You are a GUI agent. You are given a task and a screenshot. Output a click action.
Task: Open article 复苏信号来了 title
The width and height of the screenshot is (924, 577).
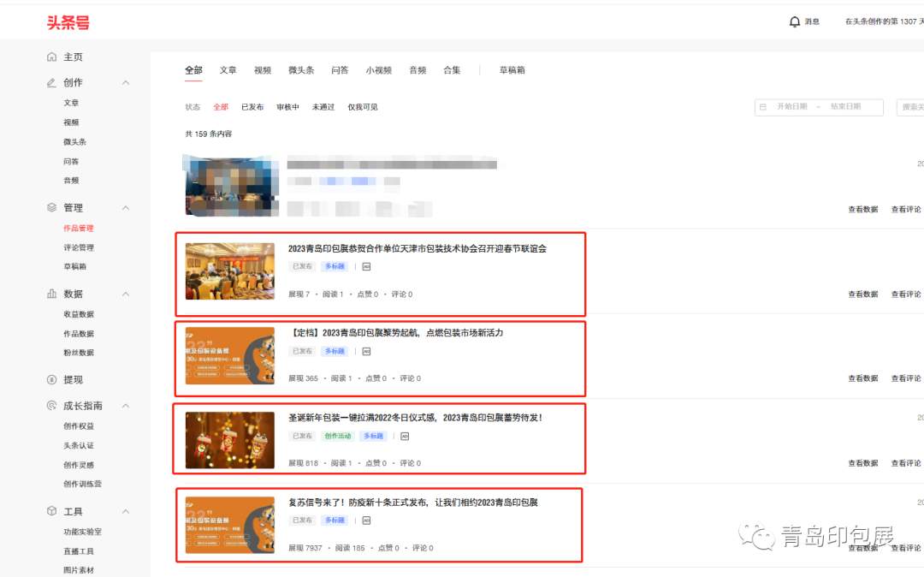413,503
